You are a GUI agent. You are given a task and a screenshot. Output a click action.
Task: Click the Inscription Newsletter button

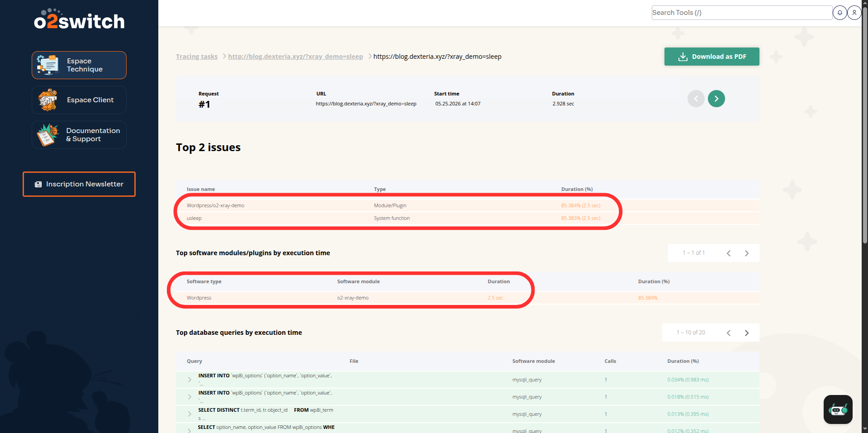coord(79,184)
